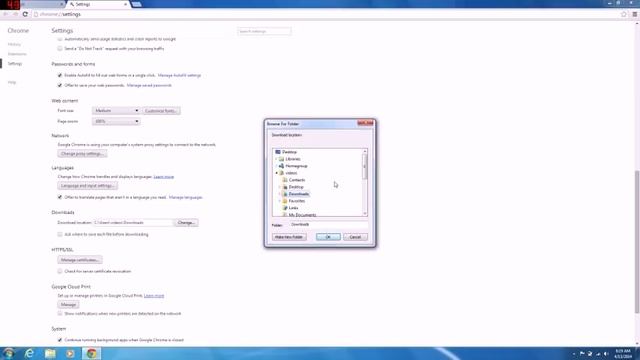Viewport: 640px width, 360px height.
Task: Click Cancel in the Browse For Folder dialog
Action: pyautogui.click(x=355, y=237)
